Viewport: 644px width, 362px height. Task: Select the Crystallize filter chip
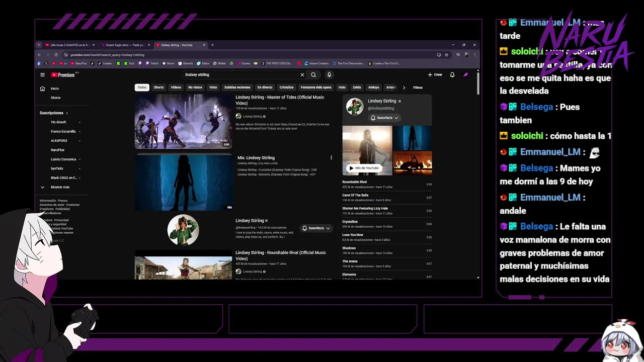click(286, 87)
